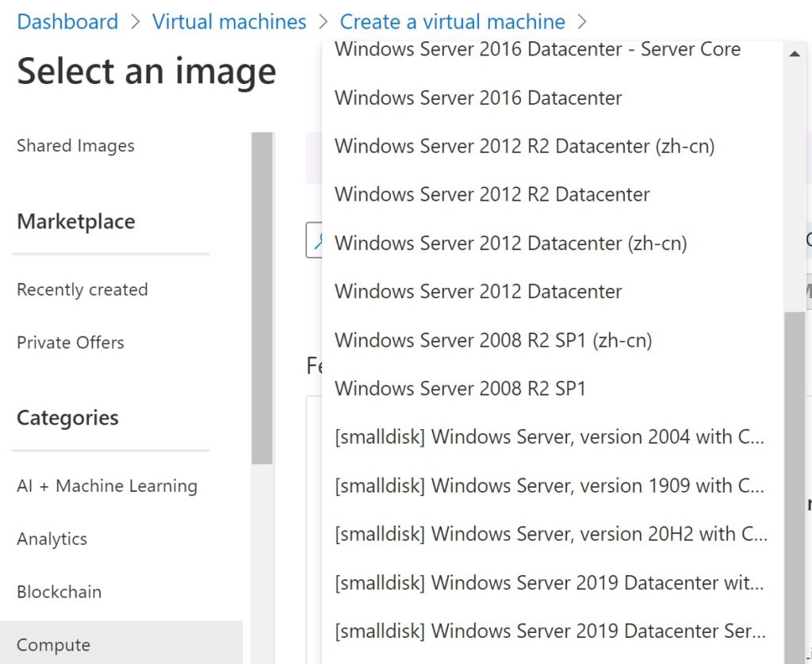
Task: Select AI + Machine Learning category
Action: (x=107, y=486)
